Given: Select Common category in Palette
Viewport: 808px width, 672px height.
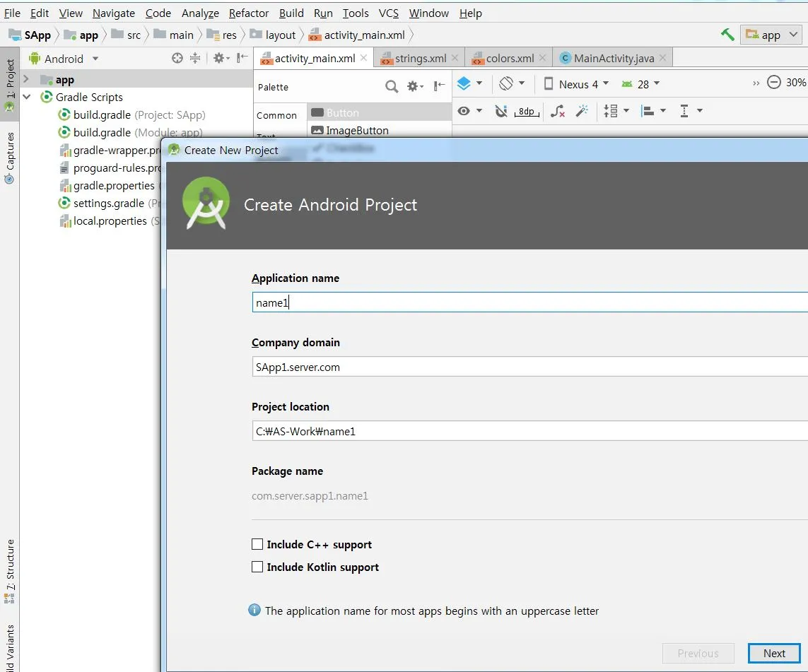Looking at the screenshot, I should pos(276,115).
